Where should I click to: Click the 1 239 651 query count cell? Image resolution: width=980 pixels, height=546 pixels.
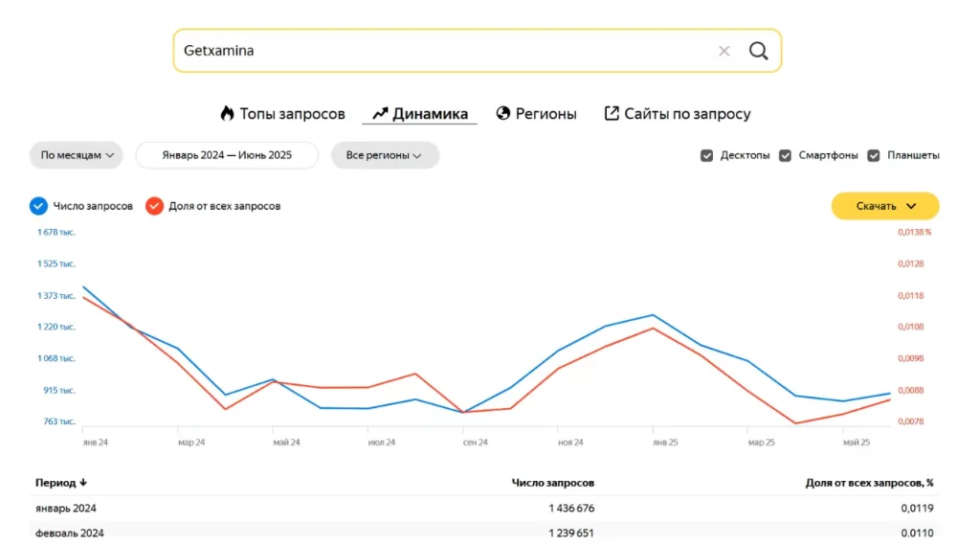(571, 533)
